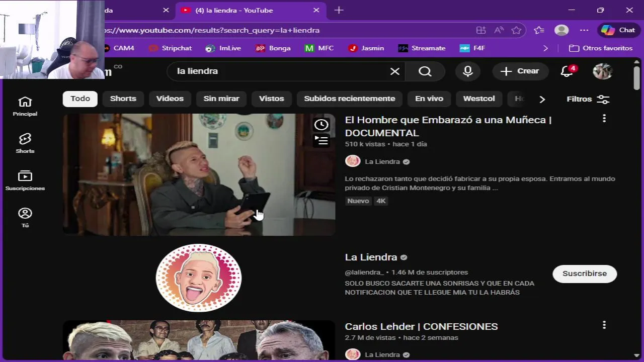Open the Filtros search filters
The height and width of the screenshot is (362, 644).
click(x=588, y=99)
